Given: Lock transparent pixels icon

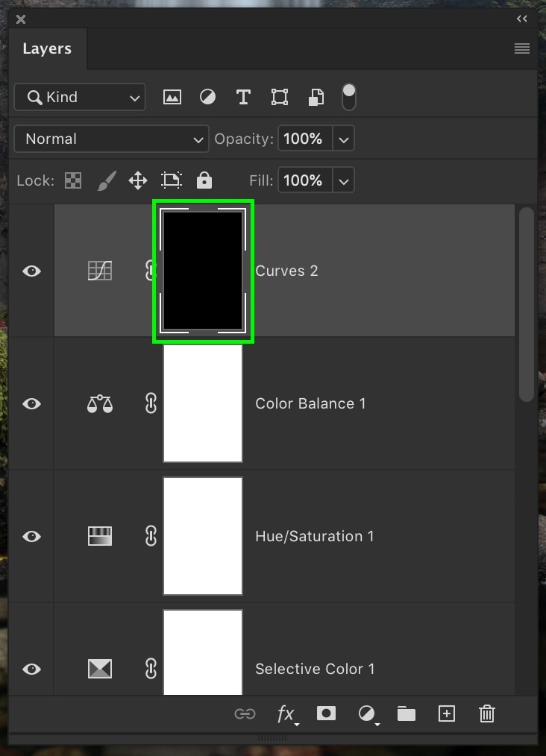Looking at the screenshot, I should 73,181.
